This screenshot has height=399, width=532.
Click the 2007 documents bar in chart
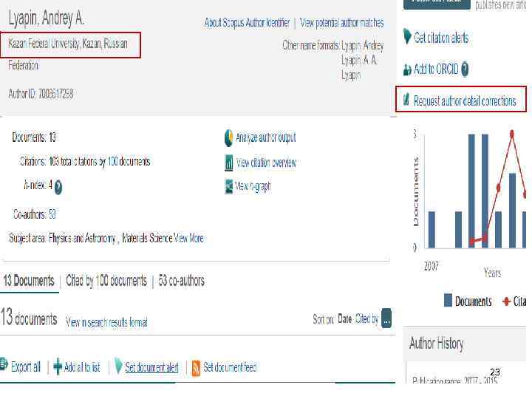coord(432,230)
